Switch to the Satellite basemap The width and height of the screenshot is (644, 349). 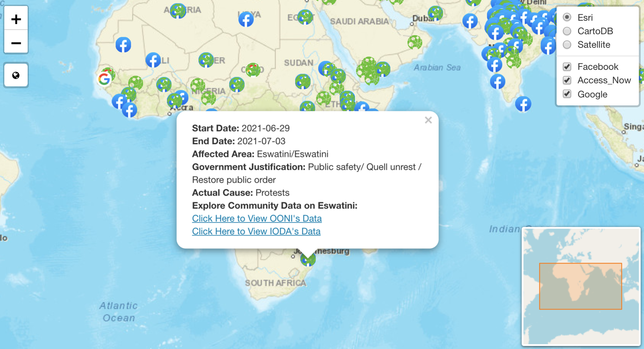click(x=567, y=44)
